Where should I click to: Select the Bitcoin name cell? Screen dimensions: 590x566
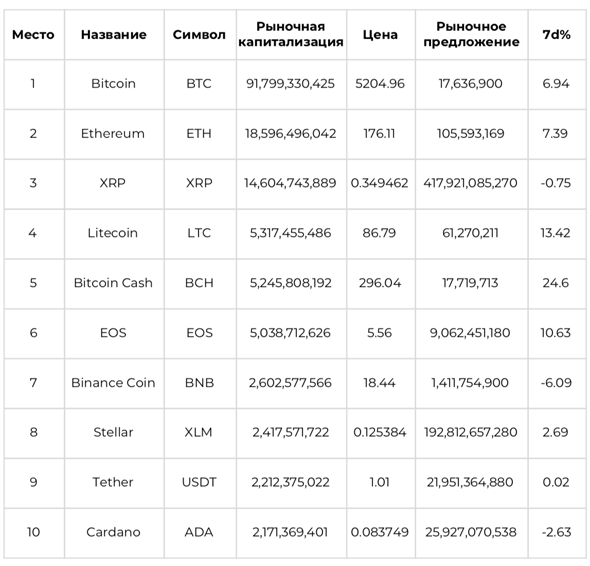point(114,84)
